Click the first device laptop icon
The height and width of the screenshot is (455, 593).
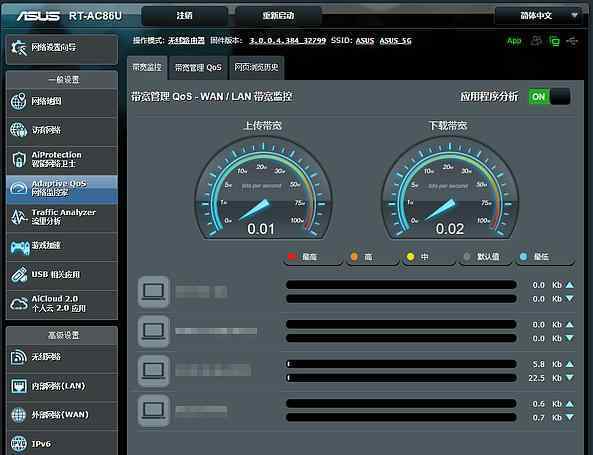154,292
